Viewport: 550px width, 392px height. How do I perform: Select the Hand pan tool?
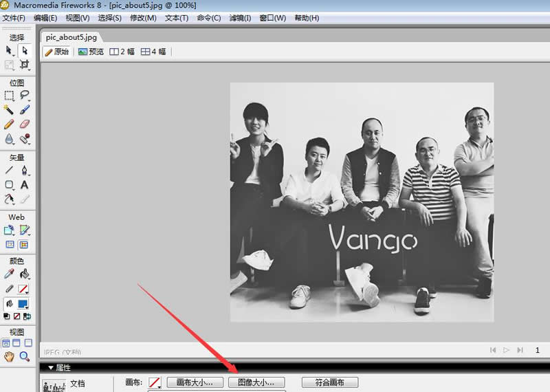click(x=9, y=356)
